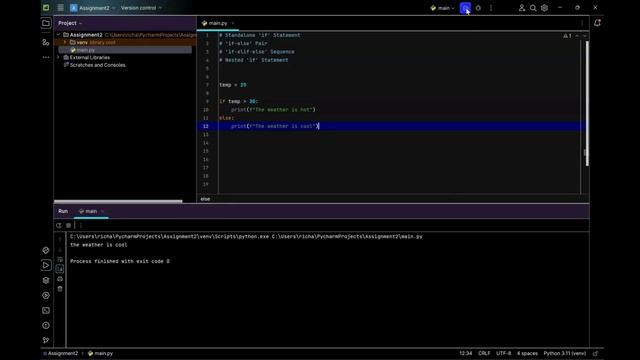Open the Git version control tool window icon
Screen dimensions: 640x360
pyautogui.click(x=46, y=340)
